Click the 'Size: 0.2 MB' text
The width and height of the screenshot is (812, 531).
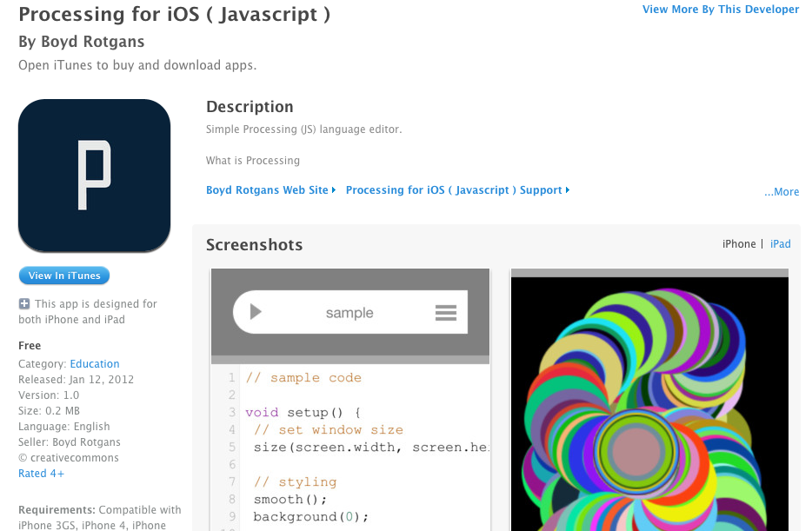coord(50,411)
